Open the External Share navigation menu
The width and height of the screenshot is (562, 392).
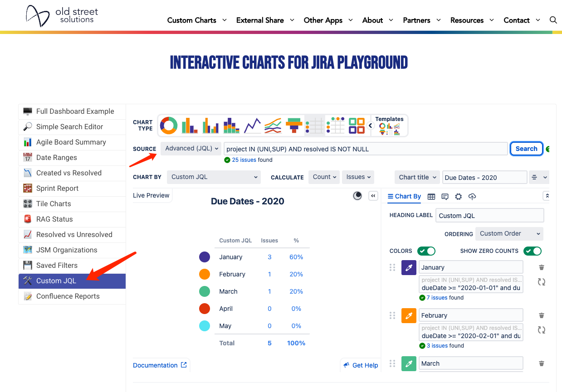pos(265,20)
